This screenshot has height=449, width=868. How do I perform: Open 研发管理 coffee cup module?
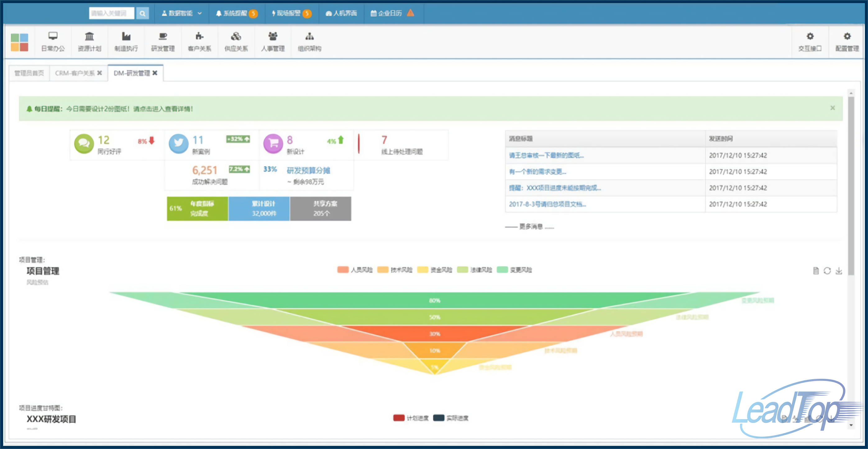pos(163,42)
